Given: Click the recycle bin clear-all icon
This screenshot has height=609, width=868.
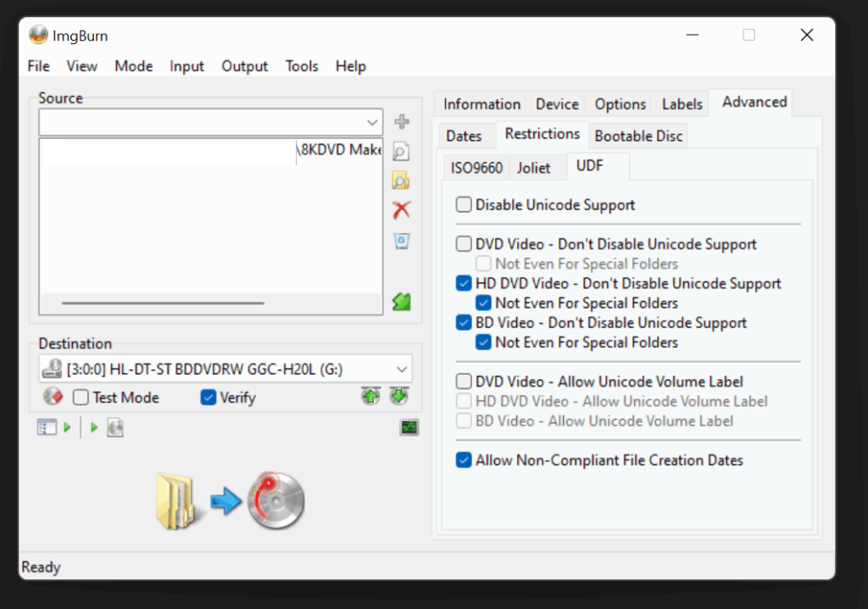Looking at the screenshot, I should [x=401, y=241].
